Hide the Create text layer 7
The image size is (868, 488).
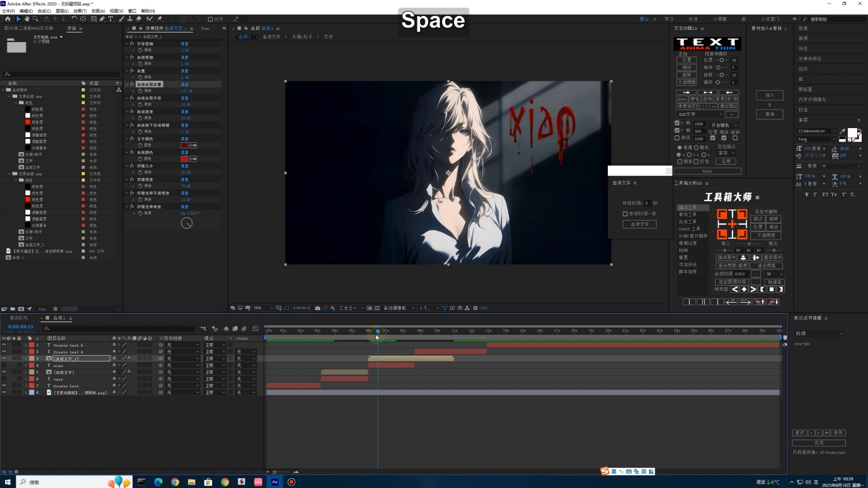coord(4,386)
